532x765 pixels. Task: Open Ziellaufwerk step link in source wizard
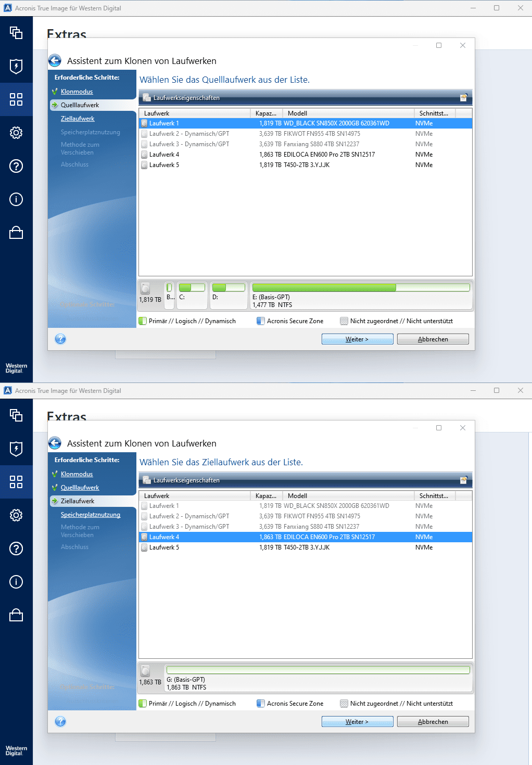tap(78, 119)
